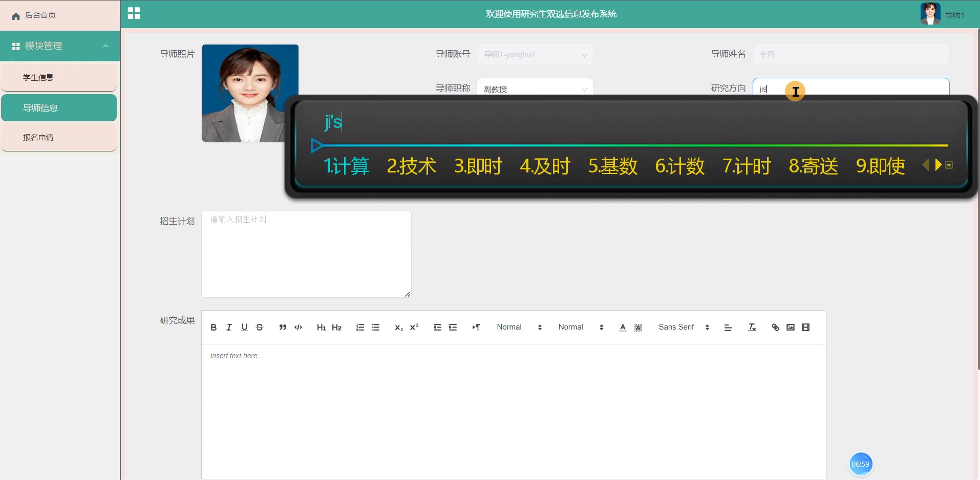Toggle the sidebar grid icon in header
Screen dimensions: 980x480
pyautogui.click(x=134, y=13)
